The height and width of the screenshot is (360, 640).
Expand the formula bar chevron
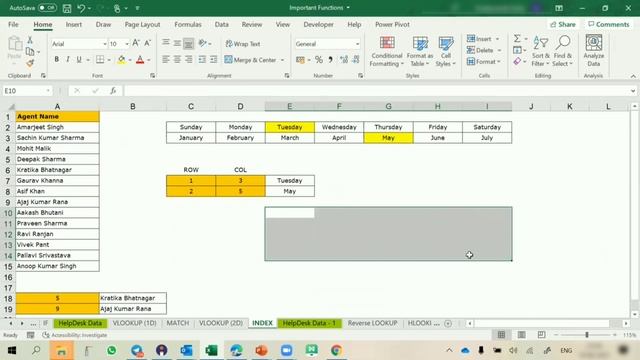pyautogui.click(x=633, y=91)
